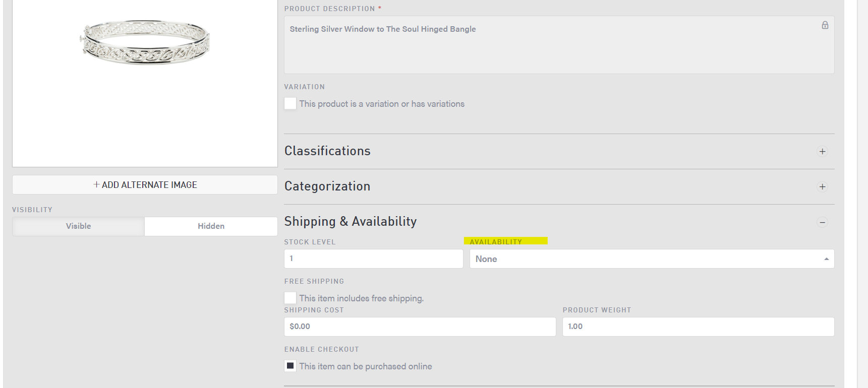Click the silver bangle product image
The width and height of the screenshot is (868, 388).
pos(145,42)
